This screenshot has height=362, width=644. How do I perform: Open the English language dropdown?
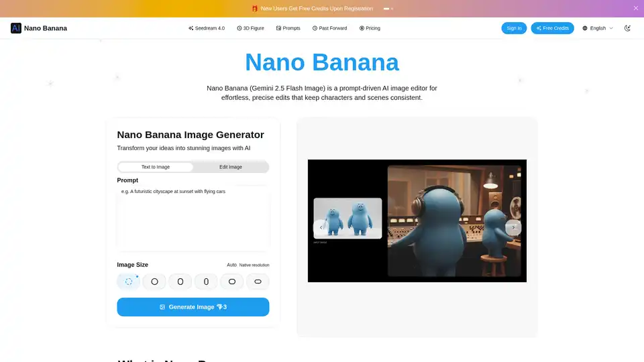pyautogui.click(x=598, y=28)
